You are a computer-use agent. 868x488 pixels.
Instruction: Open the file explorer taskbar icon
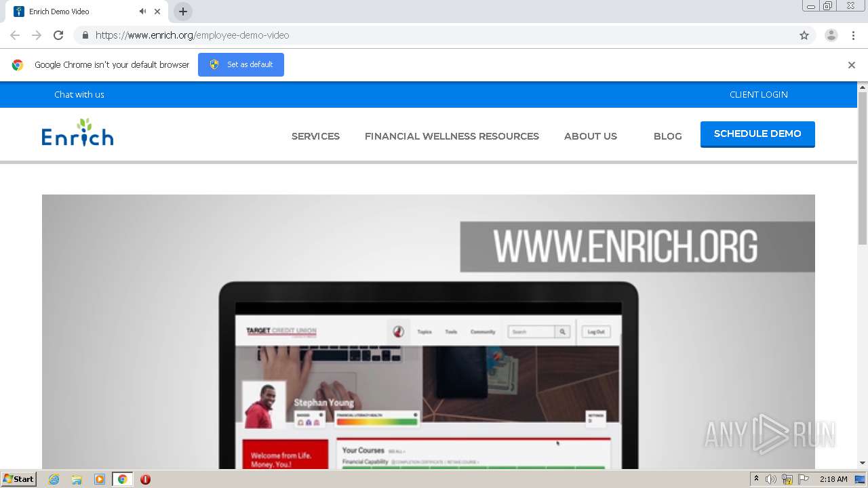[77, 479]
